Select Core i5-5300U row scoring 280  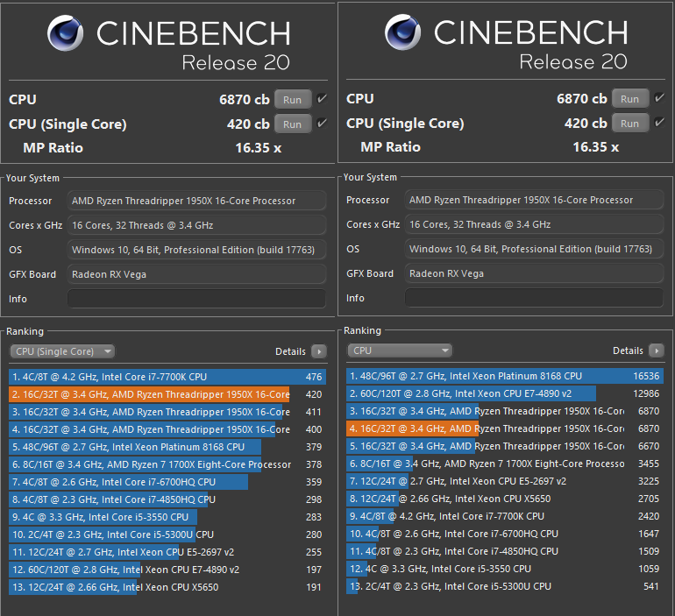(x=167, y=535)
